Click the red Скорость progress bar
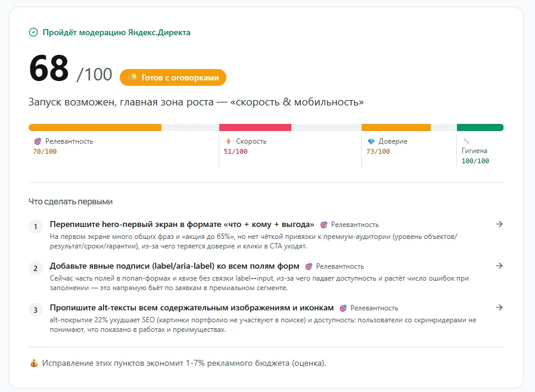This screenshot has width=535, height=392. (x=255, y=127)
